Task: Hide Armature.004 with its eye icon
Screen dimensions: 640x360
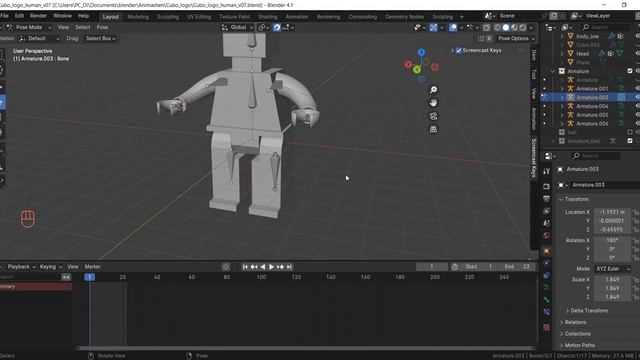Action: (638, 106)
